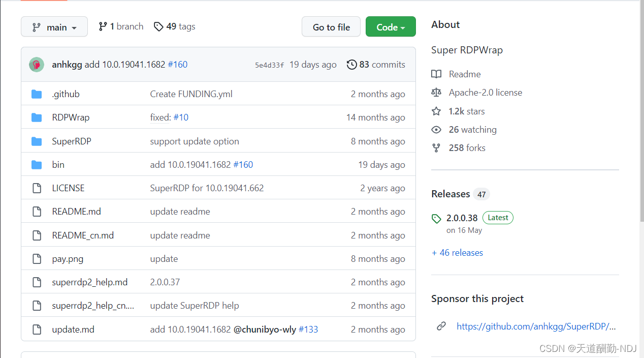Click the tag icon beside 49 tags
This screenshot has width=644, height=358.
[x=158, y=26]
